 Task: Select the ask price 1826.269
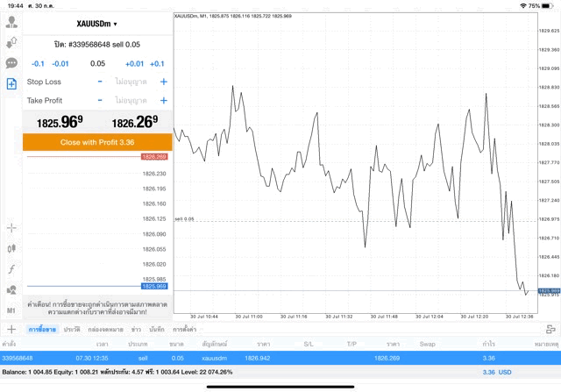tap(135, 122)
